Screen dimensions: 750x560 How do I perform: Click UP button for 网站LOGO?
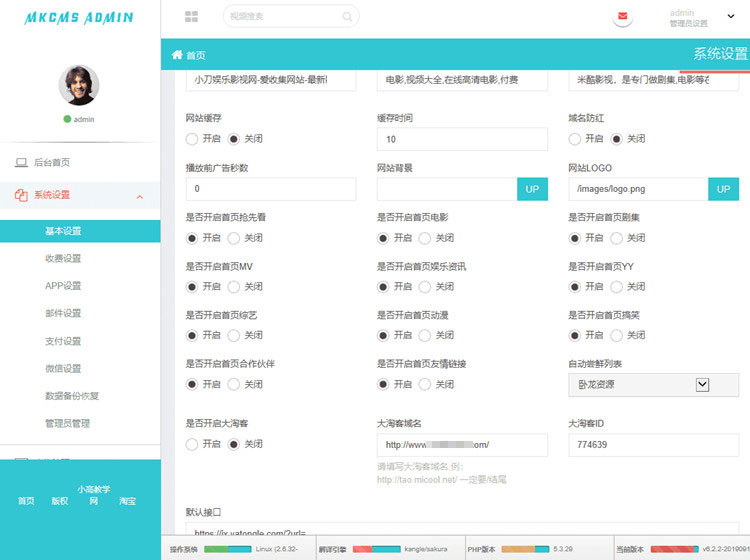pos(723,189)
